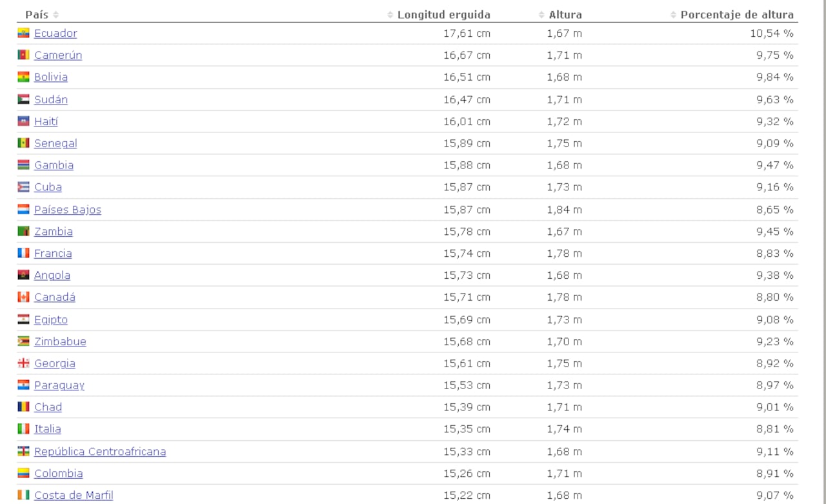The width and height of the screenshot is (826, 504).
Task: Click the Haití flag icon
Action: click(23, 121)
